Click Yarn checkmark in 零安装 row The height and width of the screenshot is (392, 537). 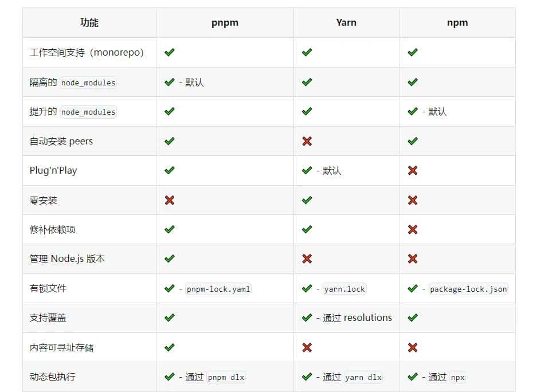pos(307,200)
